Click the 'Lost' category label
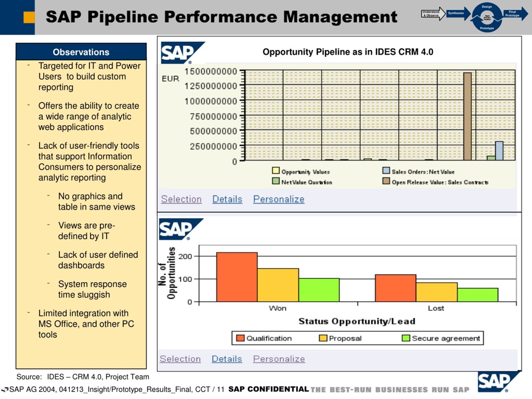 pos(436,308)
